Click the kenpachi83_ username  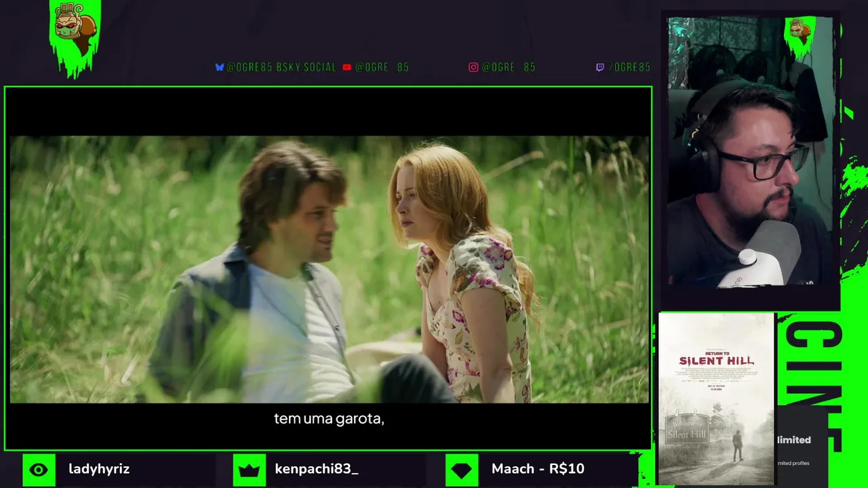(x=317, y=469)
